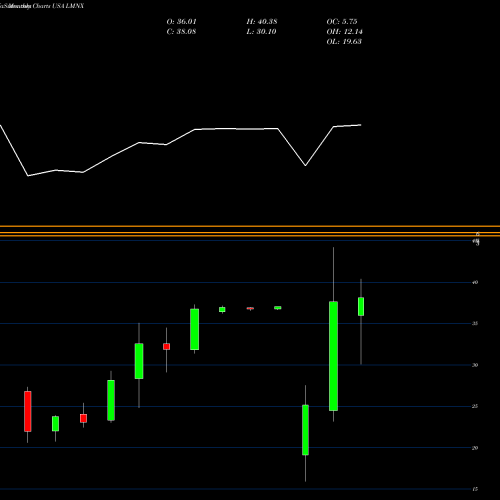Viewport: 500px width, 500px height.
Task: Click the 30 price axis label
Action: [x=475, y=365]
